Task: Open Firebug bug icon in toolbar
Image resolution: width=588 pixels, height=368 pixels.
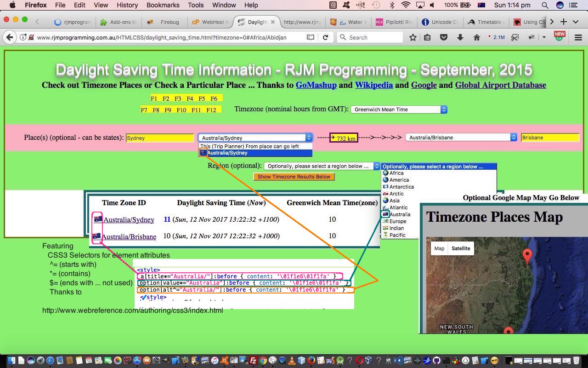Action: click(x=531, y=37)
